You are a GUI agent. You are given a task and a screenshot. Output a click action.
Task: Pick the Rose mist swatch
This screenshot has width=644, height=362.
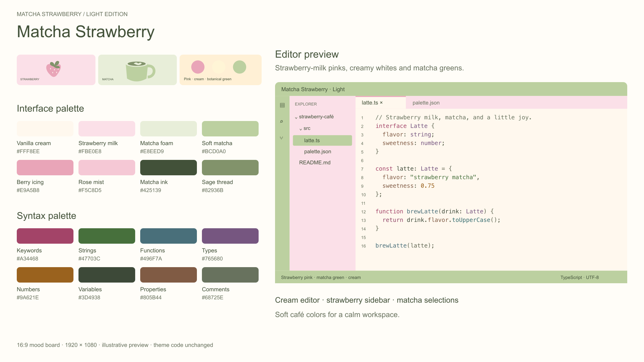[x=107, y=168]
